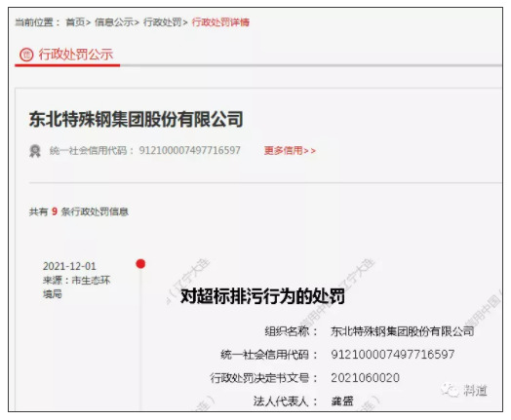The image size is (511, 420).
Task: Navigate to 行政处罚 breadcrumb item
Action: pos(162,22)
